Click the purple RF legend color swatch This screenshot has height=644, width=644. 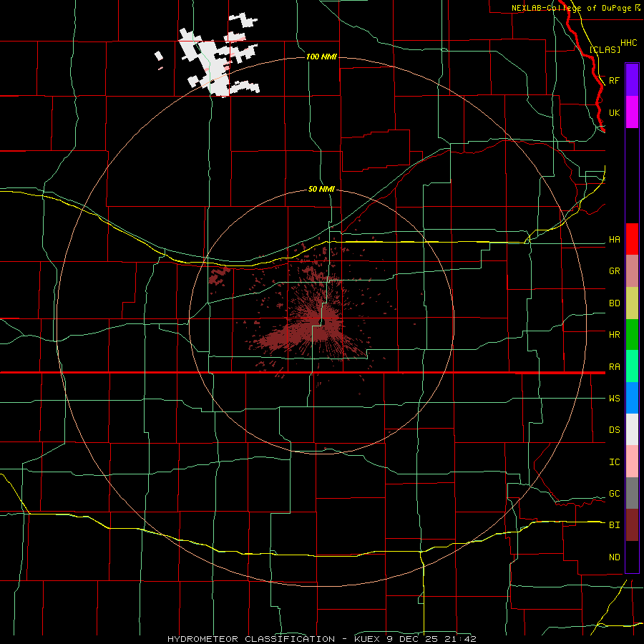click(632, 80)
